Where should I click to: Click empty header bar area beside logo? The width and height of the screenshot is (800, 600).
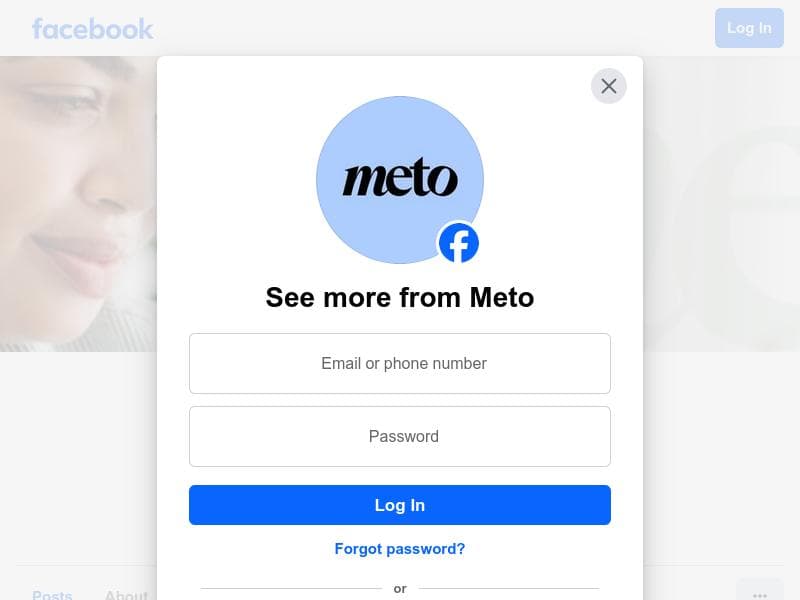click(x=434, y=28)
